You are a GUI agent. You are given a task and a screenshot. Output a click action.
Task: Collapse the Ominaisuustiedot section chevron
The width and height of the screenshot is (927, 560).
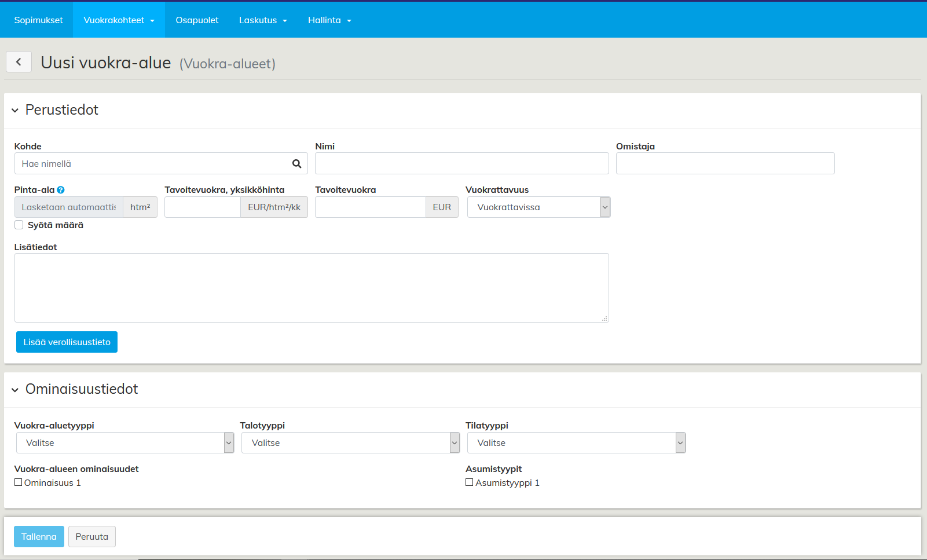15,390
